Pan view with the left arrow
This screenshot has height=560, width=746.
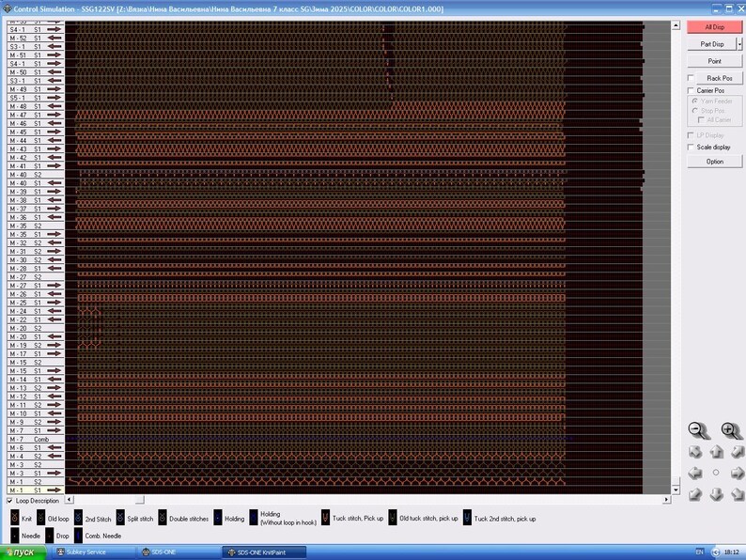695,473
